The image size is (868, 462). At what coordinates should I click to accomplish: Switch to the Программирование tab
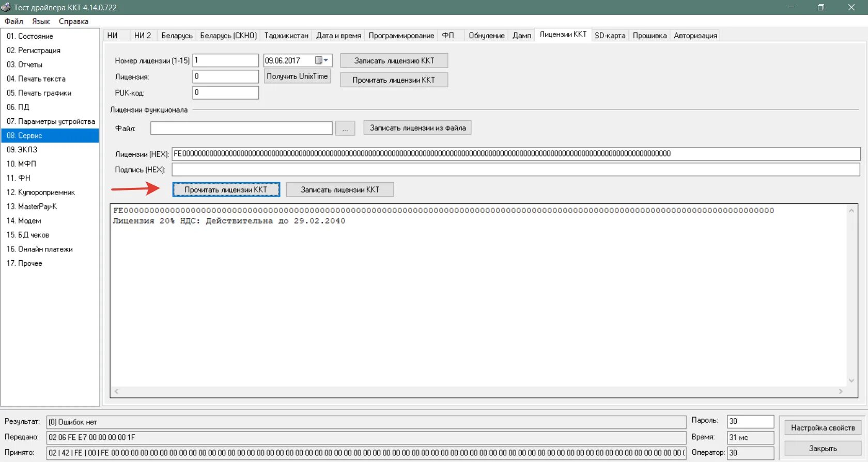pyautogui.click(x=401, y=35)
